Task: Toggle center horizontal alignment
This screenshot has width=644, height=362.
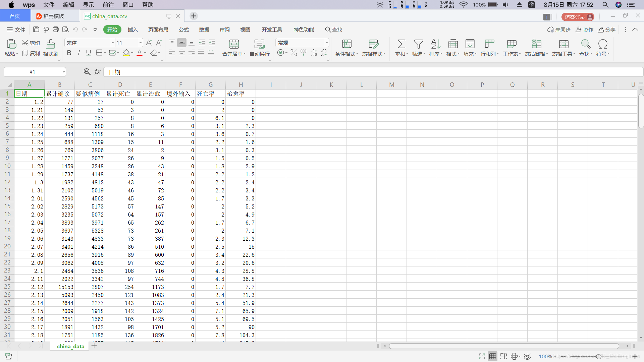Action: 181,53
